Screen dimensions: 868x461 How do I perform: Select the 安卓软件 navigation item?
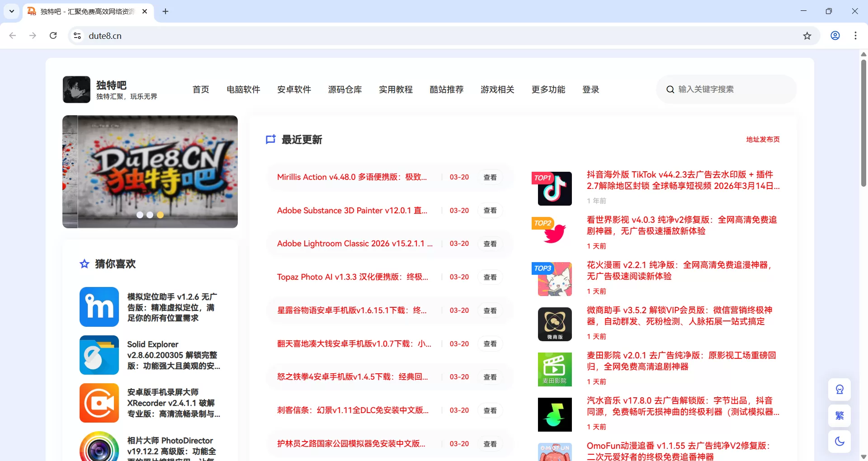(294, 89)
